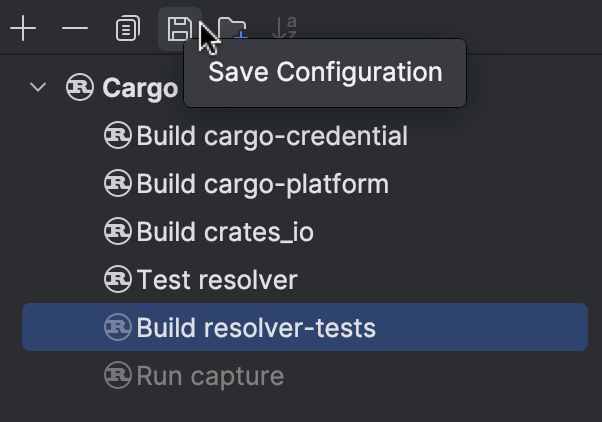This screenshot has height=422, width=602.
Task: Click the Rust icon next to Test resolver
Action: pyautogui.click(x=118, y=280)
